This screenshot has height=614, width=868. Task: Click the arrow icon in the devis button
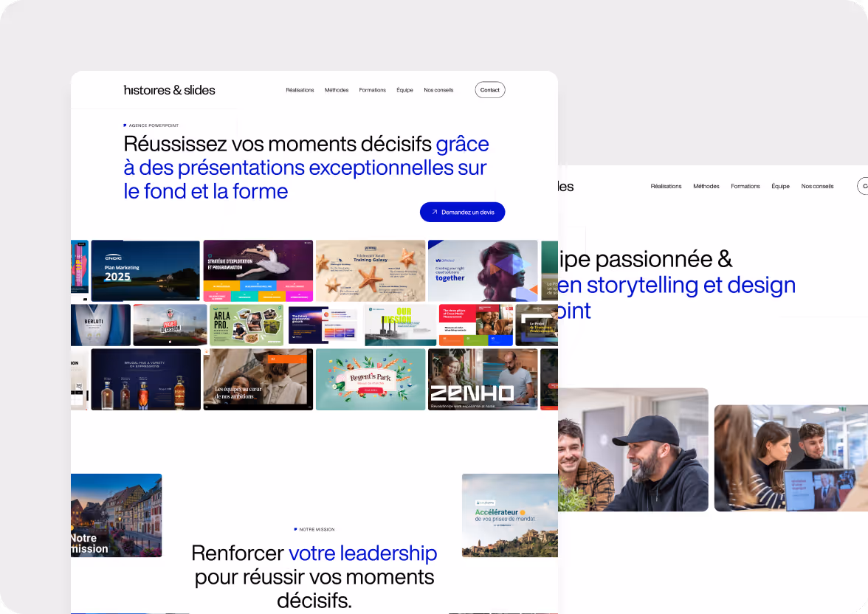coord(433,212)
